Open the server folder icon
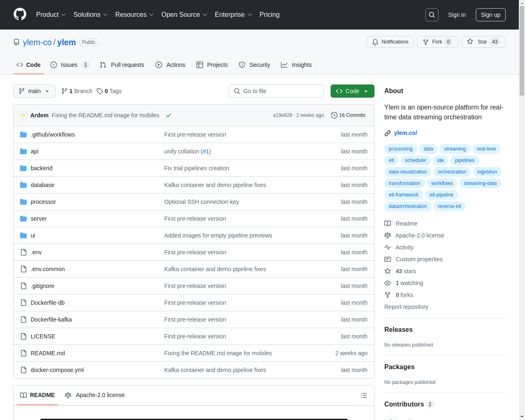The width and height of the screenshot is (525, 420). [x=23, y=219]
